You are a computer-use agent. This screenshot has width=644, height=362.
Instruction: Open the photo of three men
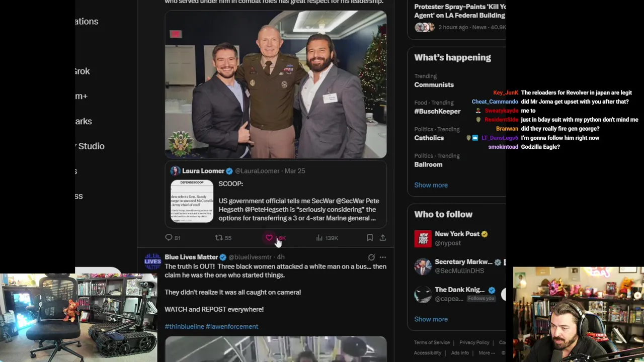click(276, 84)
